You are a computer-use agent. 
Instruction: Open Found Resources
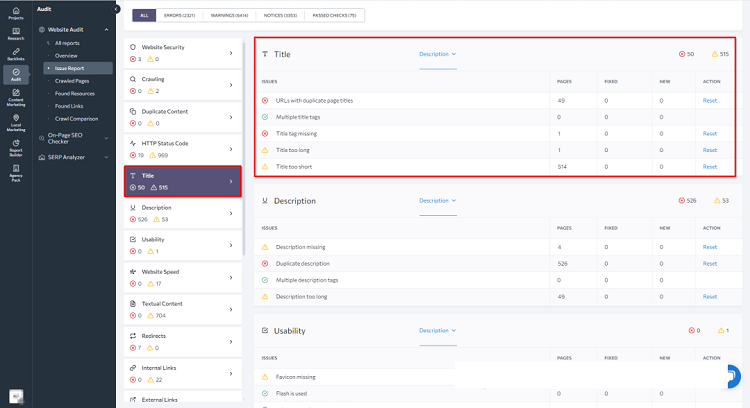click(x=75, y=93)
